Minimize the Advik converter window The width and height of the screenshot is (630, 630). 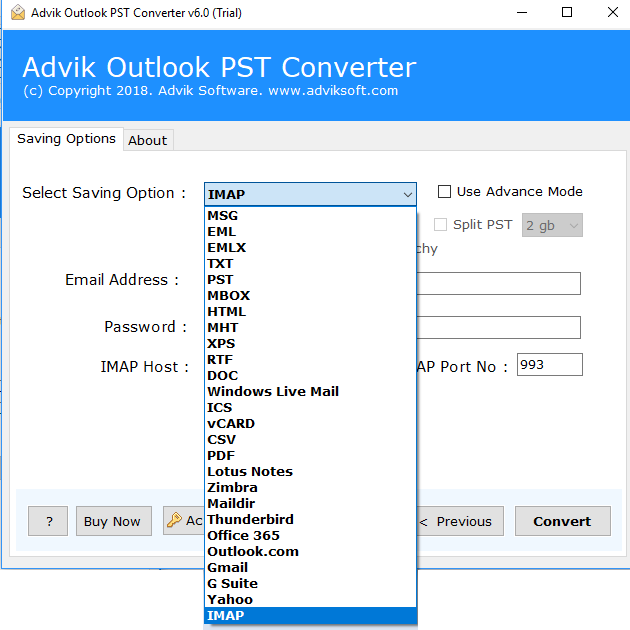(522, 12)
